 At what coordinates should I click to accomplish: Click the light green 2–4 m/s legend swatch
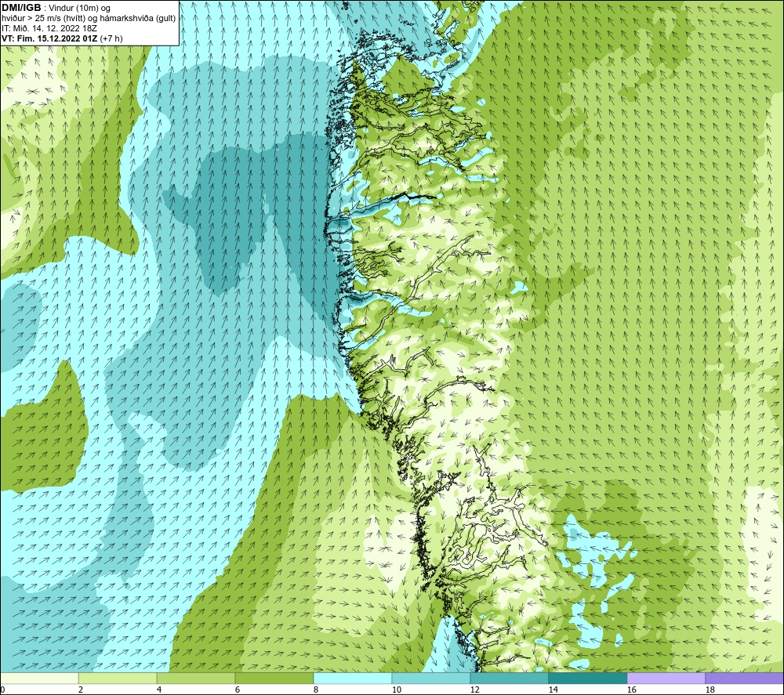(x=118, y=678)
